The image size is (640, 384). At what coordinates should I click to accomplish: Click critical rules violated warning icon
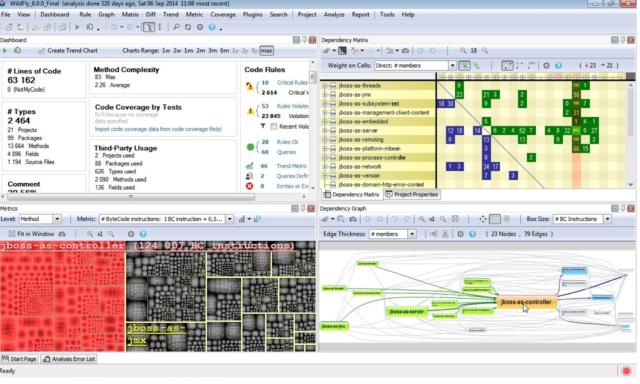(x=249, y=87)
